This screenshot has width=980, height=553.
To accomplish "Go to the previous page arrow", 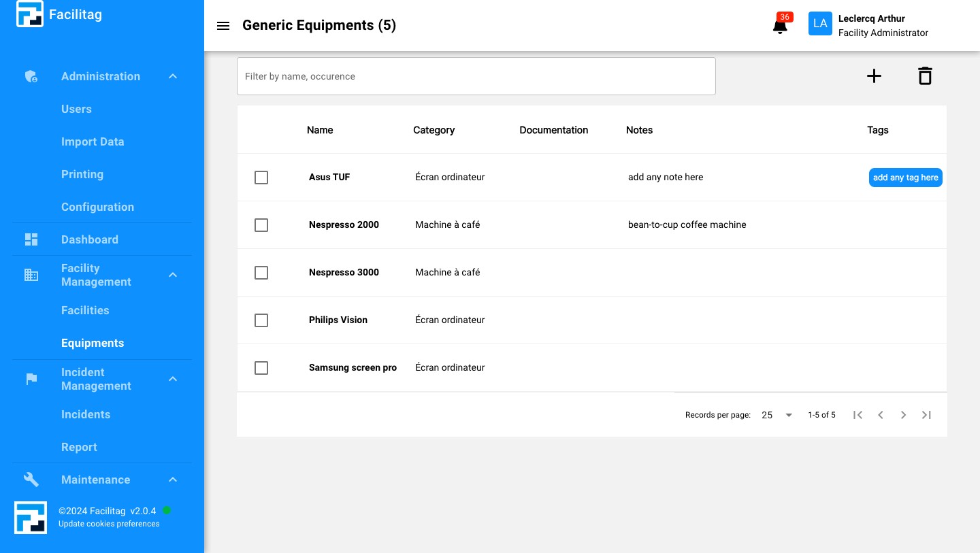I will [881, 415].
